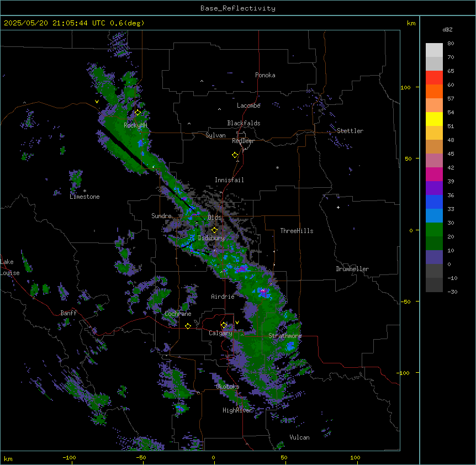Click the Lacombe city label
This screenshot has width=476, height=465.
tap(248, 105)
